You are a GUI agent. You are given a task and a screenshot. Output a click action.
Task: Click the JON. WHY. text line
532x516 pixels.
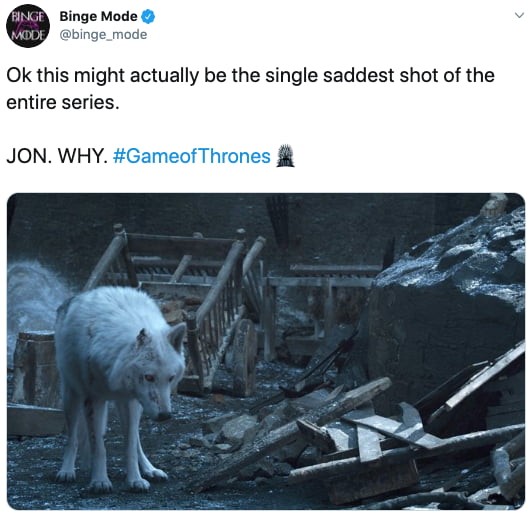pyautogui.click(x=57, y=156)
